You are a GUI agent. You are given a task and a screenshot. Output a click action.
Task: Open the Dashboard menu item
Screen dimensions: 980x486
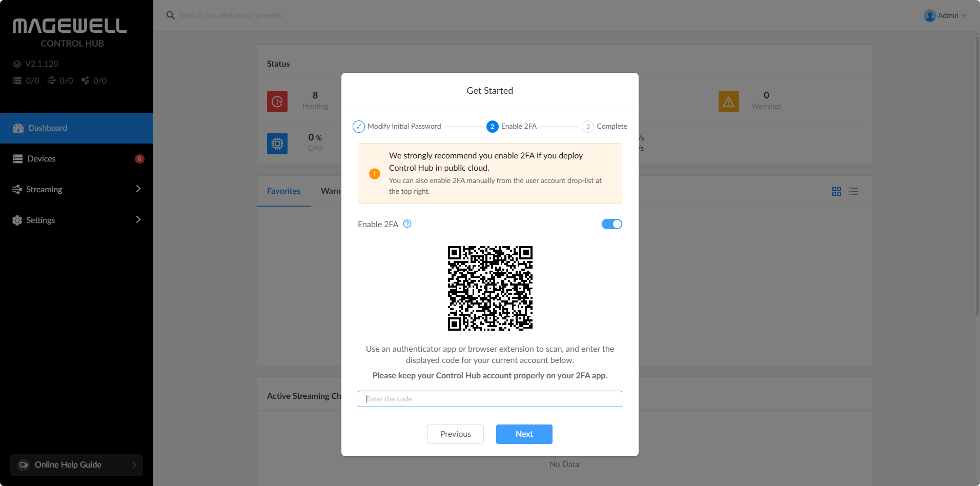point(76,128)
